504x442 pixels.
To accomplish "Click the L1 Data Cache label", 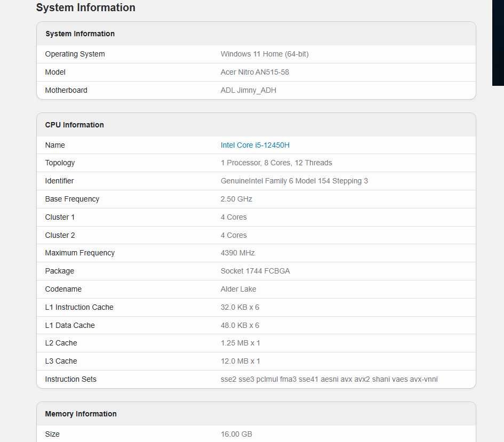I will (70, 325).
